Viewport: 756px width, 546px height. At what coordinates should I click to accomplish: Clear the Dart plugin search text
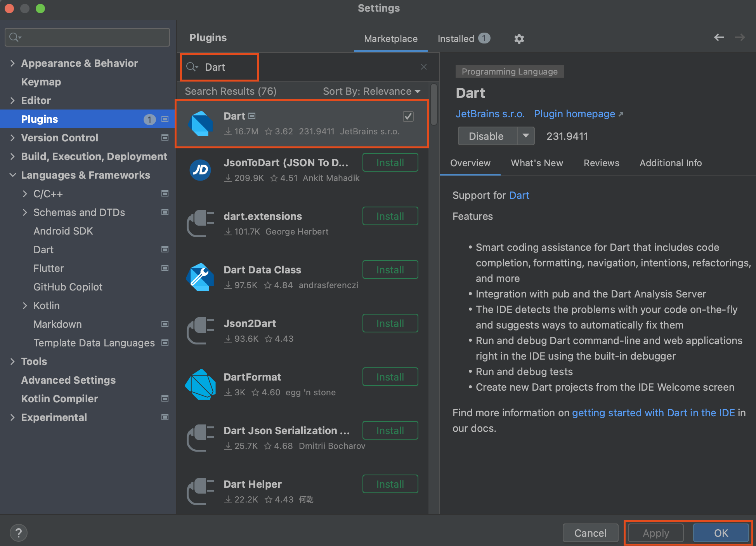pyautogui.click(x=424, y=67)
